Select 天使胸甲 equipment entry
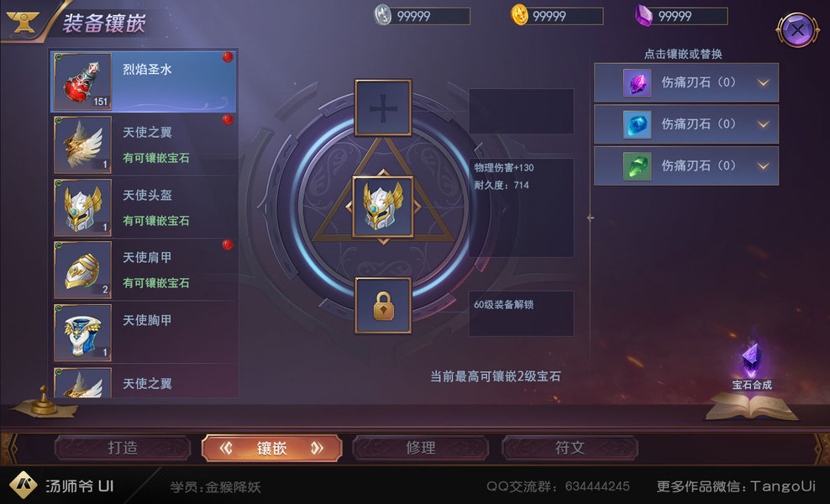The image size is (830, 504). [144, 333]
